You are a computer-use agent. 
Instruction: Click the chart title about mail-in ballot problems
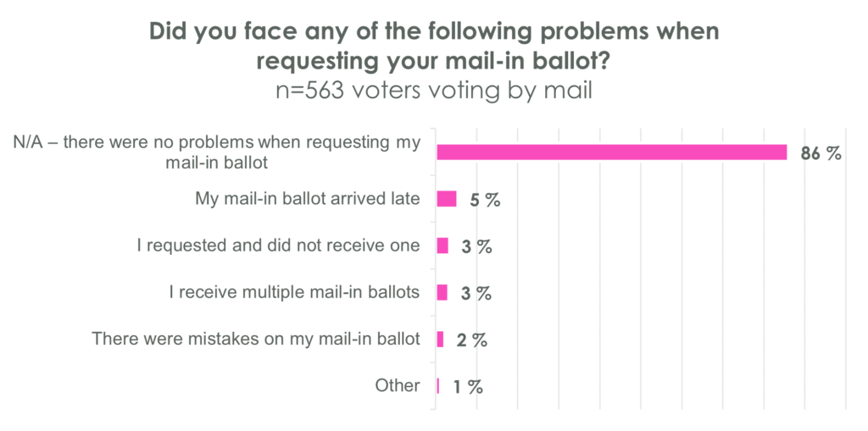click(433, 46)
